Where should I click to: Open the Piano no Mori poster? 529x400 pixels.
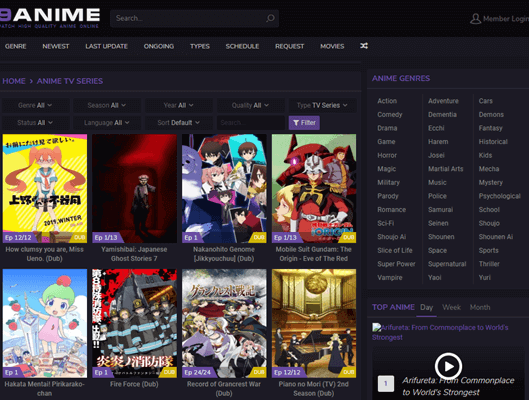(314, 323)
